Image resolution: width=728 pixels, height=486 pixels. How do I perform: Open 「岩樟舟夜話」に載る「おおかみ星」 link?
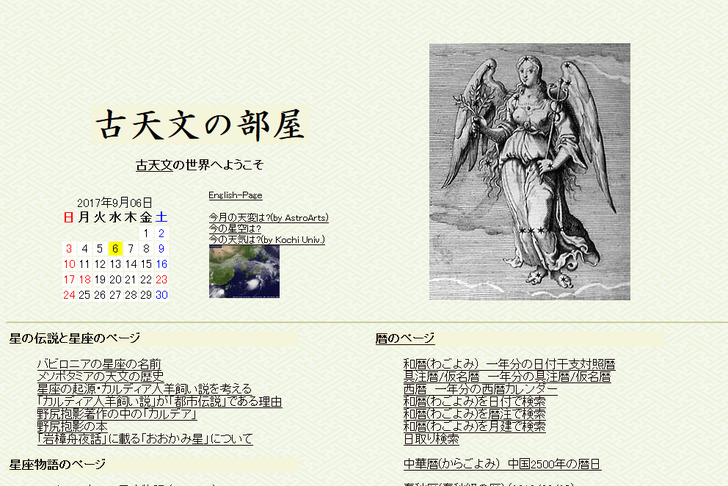click(x=145, y=439)
